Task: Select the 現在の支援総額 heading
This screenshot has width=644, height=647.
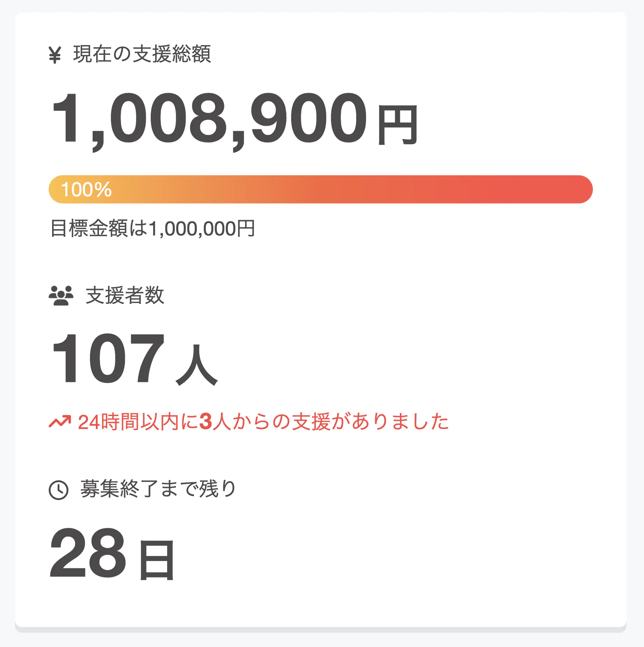Action: point(142,54)
